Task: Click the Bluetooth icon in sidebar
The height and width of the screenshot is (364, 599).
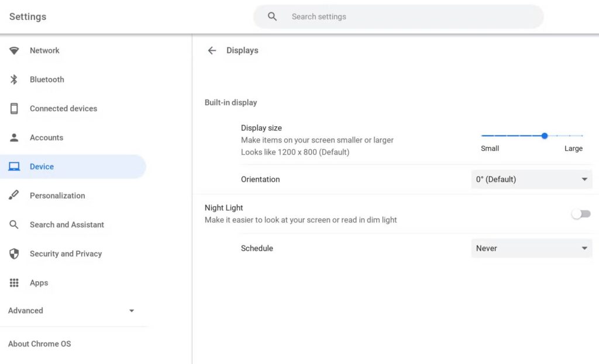Action: point(14,79)
